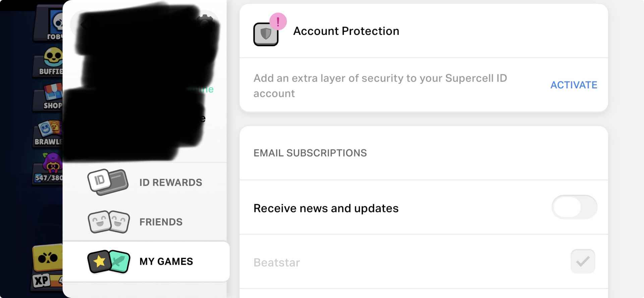This screenshot has height=298, width=644.
Task: Open the Brawlers cards icon
Action: [50, 128]
